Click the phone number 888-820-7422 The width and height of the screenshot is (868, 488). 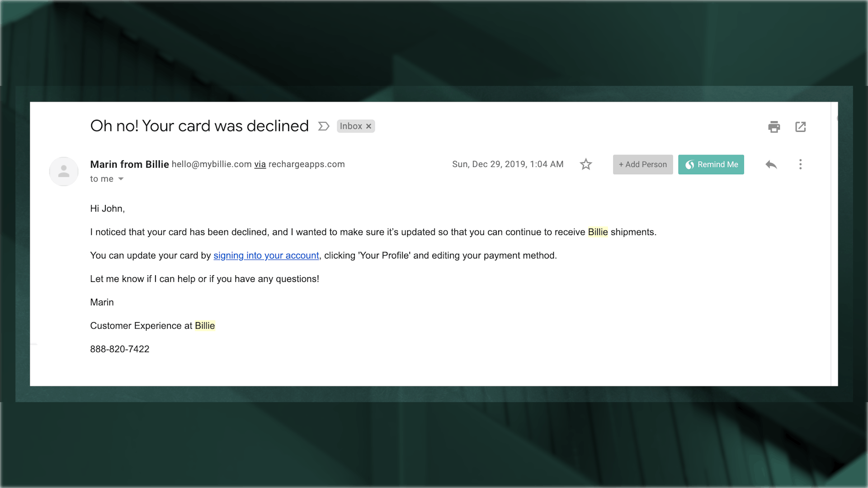(x=119, y=349)
